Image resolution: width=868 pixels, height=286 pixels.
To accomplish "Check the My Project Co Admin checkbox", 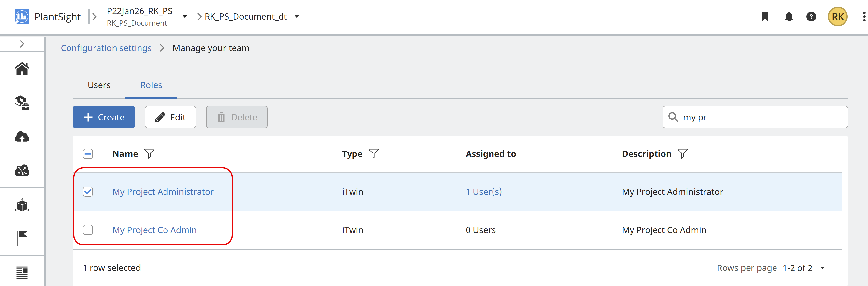I will pyautogui.click(x=88, y=230).
